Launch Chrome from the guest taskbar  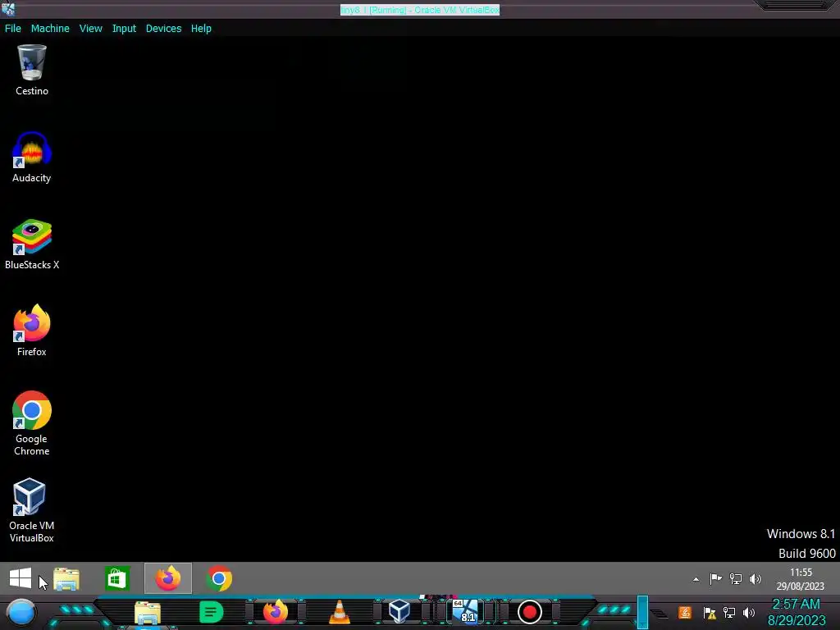(219, 578)
